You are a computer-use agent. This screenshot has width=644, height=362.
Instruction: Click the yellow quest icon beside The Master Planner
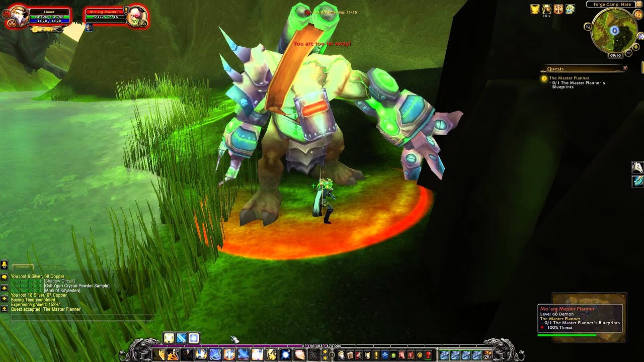pos(544,78)
